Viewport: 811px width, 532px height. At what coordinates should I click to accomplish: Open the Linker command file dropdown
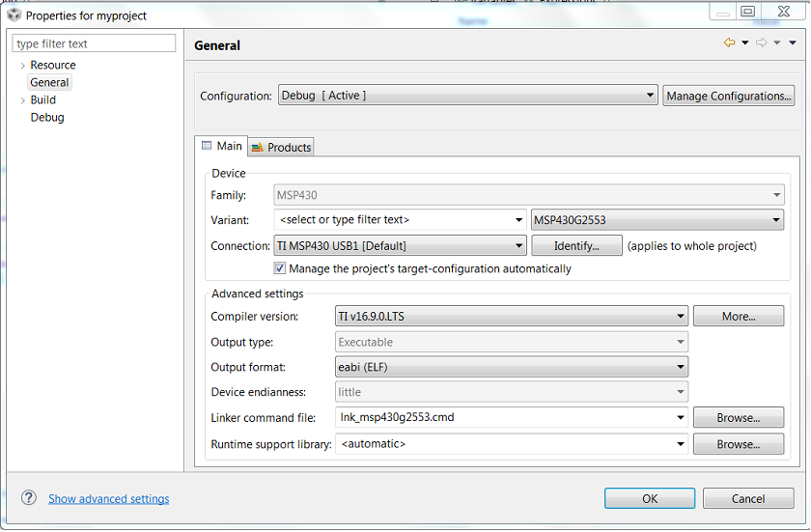512,417
